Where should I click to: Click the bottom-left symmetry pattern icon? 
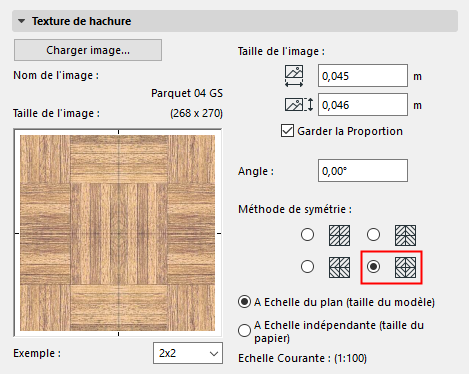(339, 267)
